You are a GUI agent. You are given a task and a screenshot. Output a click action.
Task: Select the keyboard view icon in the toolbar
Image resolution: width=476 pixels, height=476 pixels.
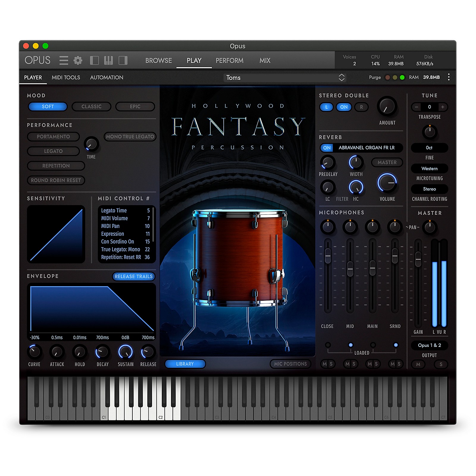coord(109,60)
